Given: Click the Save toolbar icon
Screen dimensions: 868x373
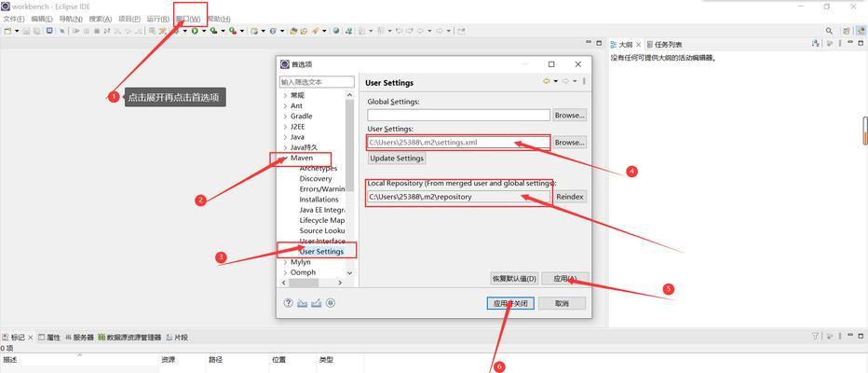Looking at the screenshot, I should click(27, 31).
